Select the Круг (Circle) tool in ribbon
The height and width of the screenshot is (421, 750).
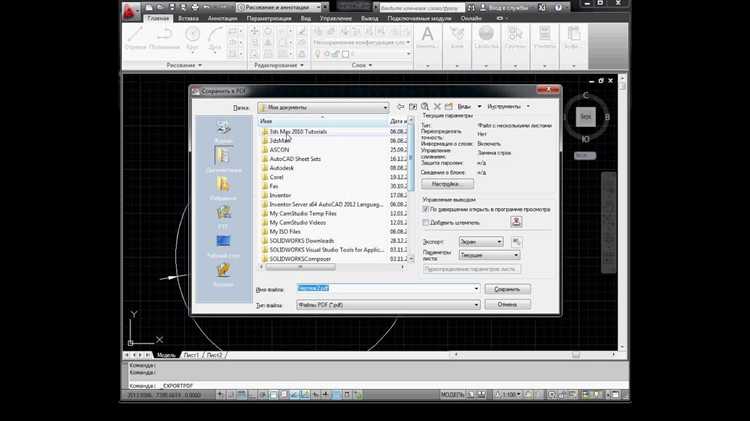[x=192, y=38]
